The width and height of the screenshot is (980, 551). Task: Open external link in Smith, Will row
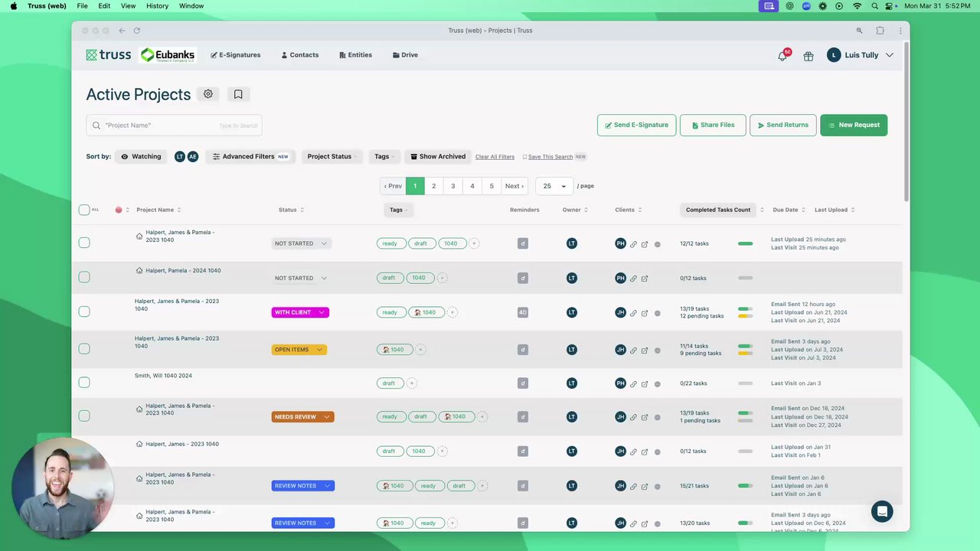(645, 383)
